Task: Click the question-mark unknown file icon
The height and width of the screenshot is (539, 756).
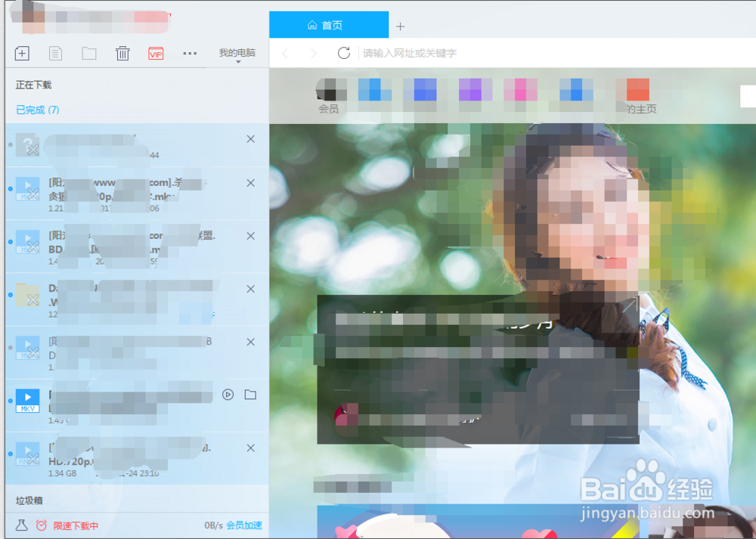Action: [x=27, y=145]
